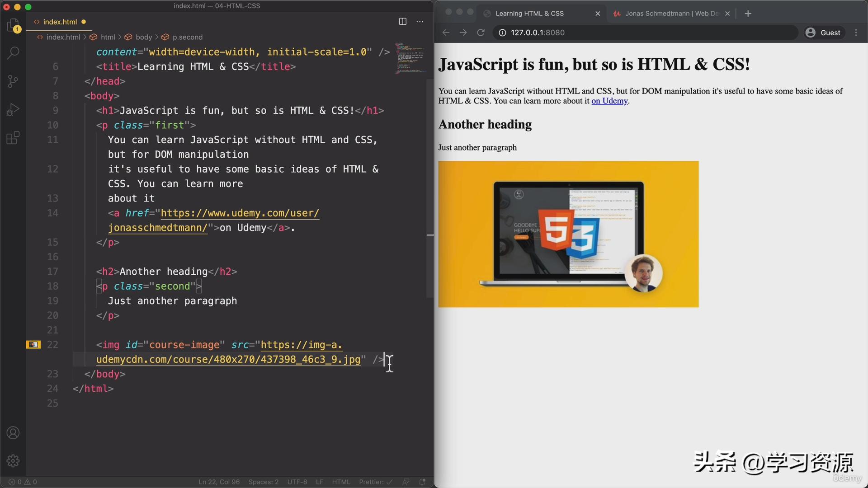Screen dimensions: 868x488
Task: Select the Run and Debug icon
Action: (13, 109)
